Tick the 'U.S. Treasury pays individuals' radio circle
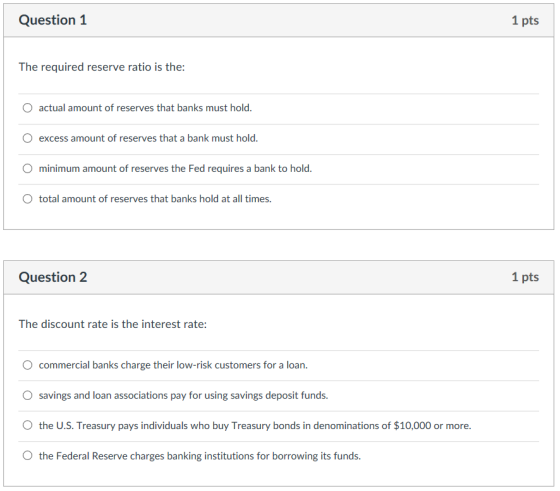The height and width of the screenshot is (491, 560). pos(28,425)
